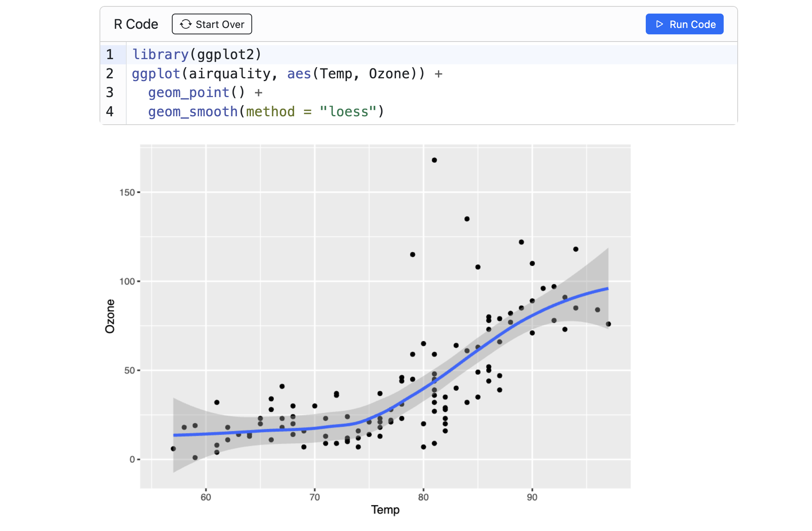Click line number 4 in the gutter
812x531 pixels.
[x=109, y=111]
